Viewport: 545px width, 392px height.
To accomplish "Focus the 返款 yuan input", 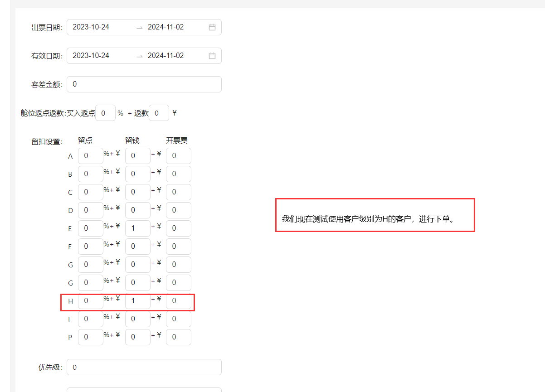I will pos(159,113).
